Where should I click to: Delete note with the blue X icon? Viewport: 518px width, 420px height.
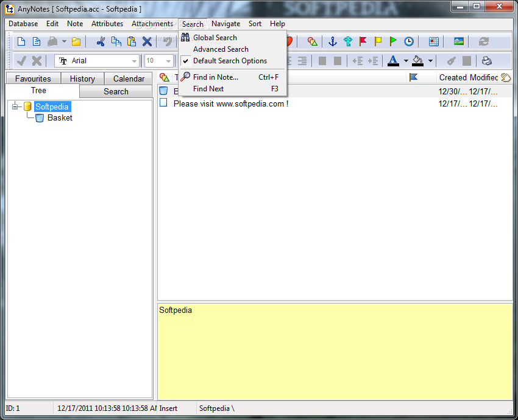[x=147, y=41]
